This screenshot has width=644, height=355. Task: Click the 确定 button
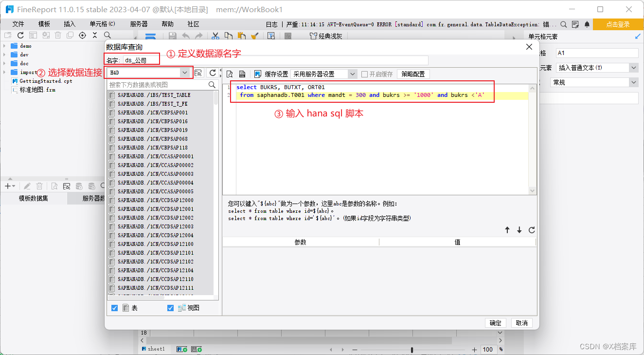pyautogui.click(x=496, y=323)
